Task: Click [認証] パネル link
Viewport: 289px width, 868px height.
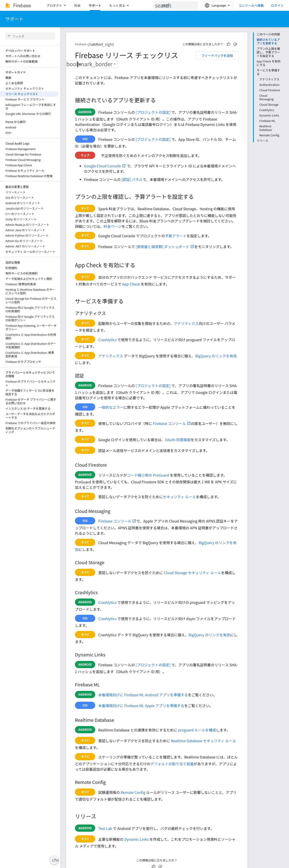Action: (x=132, y=180)
